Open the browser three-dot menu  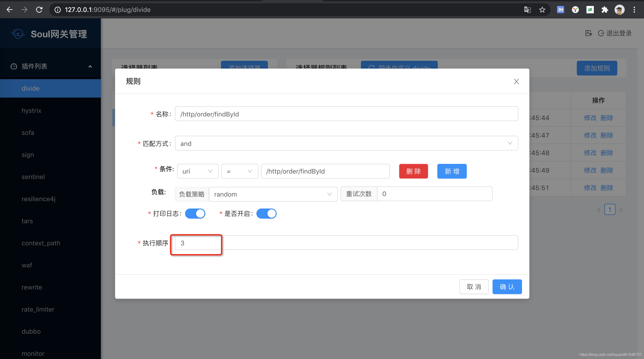click(634, 10)
